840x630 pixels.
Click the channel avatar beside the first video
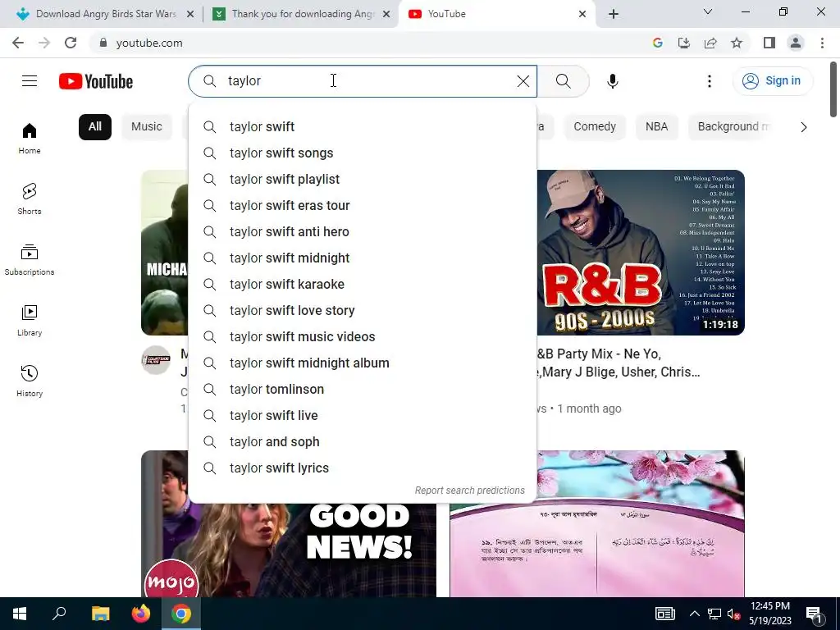point(156,359)
